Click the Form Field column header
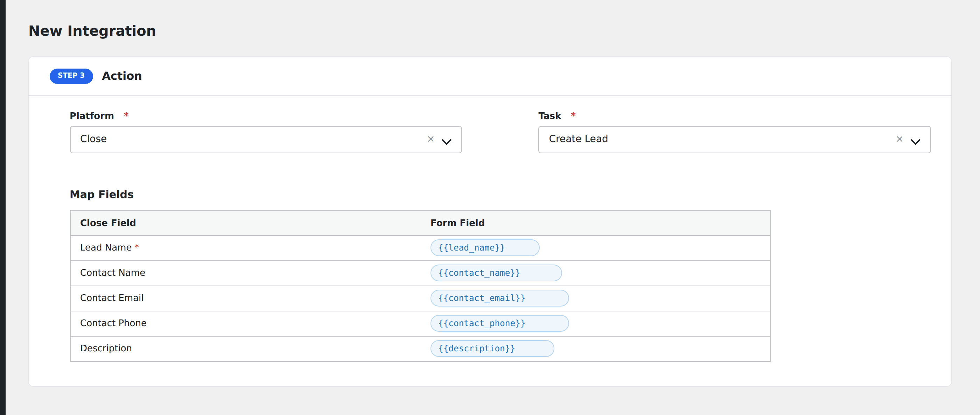Screen dimensions: 980x415 point(457,223)
